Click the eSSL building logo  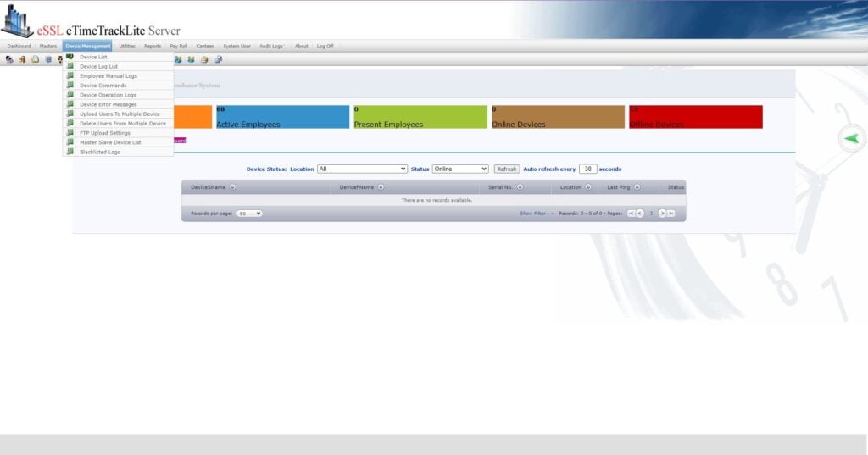click(17, 21)
